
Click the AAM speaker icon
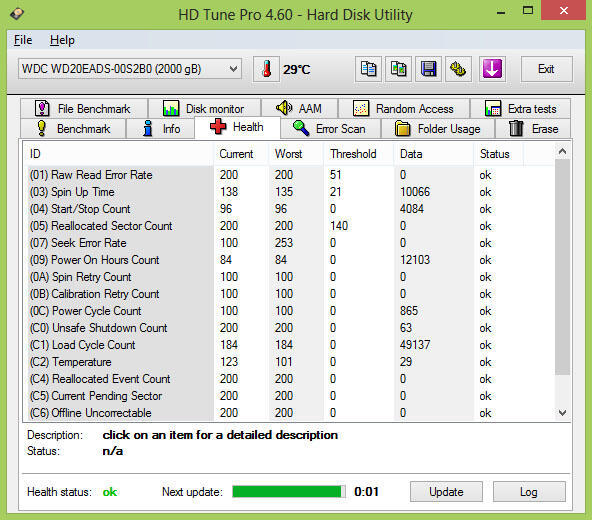pos(284,108)
